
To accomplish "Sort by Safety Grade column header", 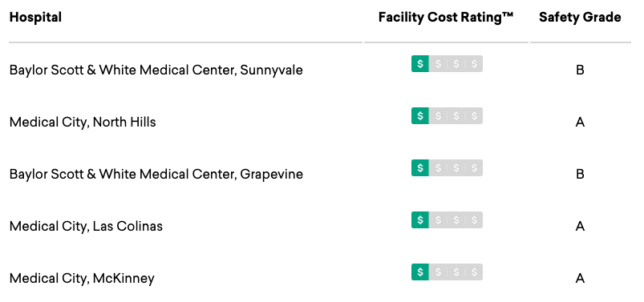I will (x=580, y=18).
